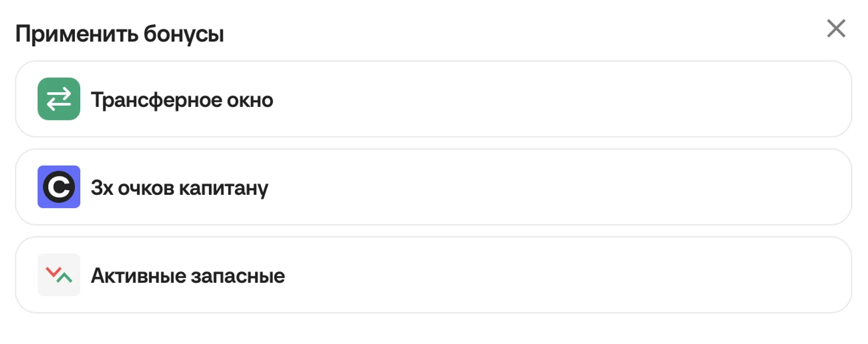This screenshot has height=344, width=868.
Task: Select the Активные запасные bonus
Action: 433,275
